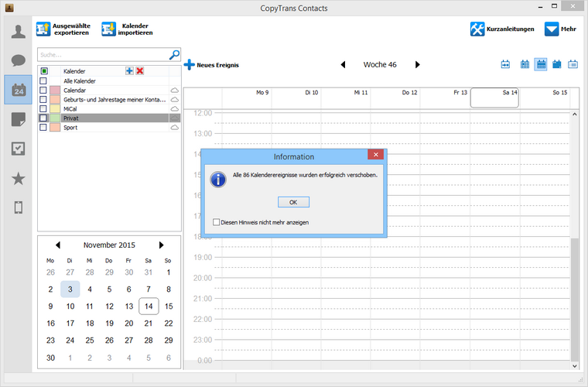The height and width of the screenshot is (387, 588).
Task: Switch to the first calendar grid view icon
Action: click(525, 64)
